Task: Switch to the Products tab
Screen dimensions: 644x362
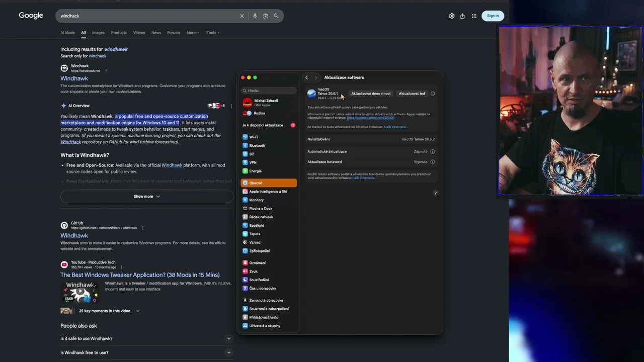Action: click(x=119, y=33)
